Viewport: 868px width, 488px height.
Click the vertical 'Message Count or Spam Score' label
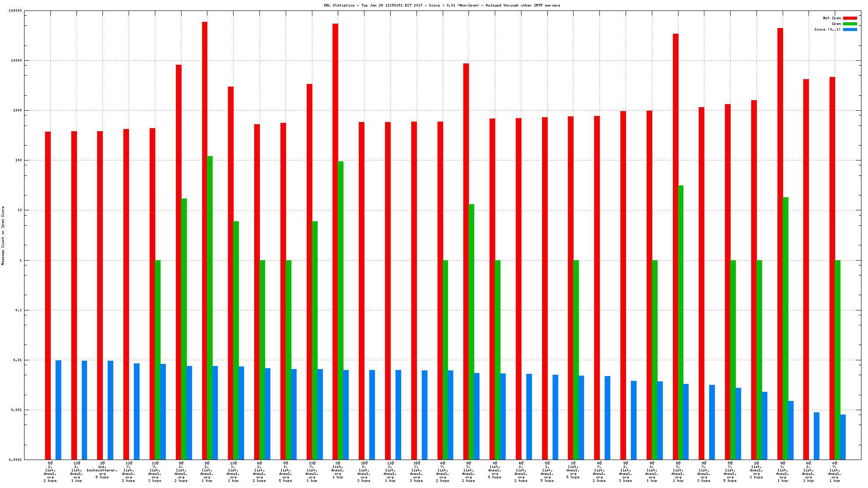3,235
